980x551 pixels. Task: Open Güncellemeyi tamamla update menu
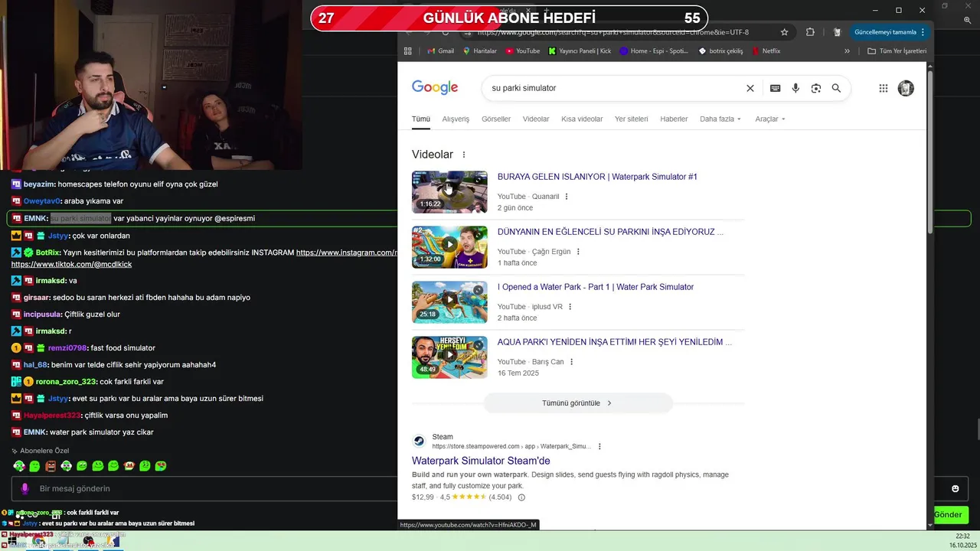coord(889,32)
